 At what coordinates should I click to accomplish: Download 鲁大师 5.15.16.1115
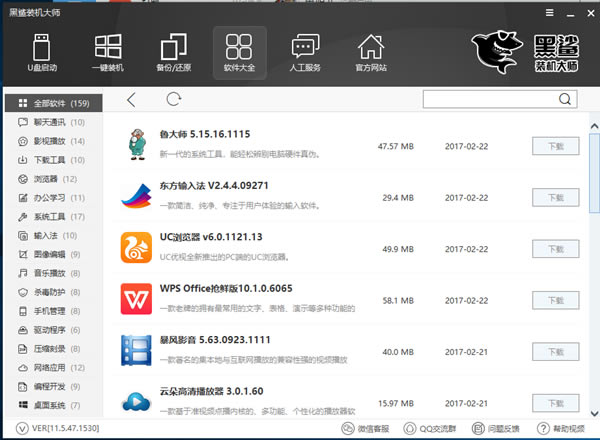click(556, 146)
